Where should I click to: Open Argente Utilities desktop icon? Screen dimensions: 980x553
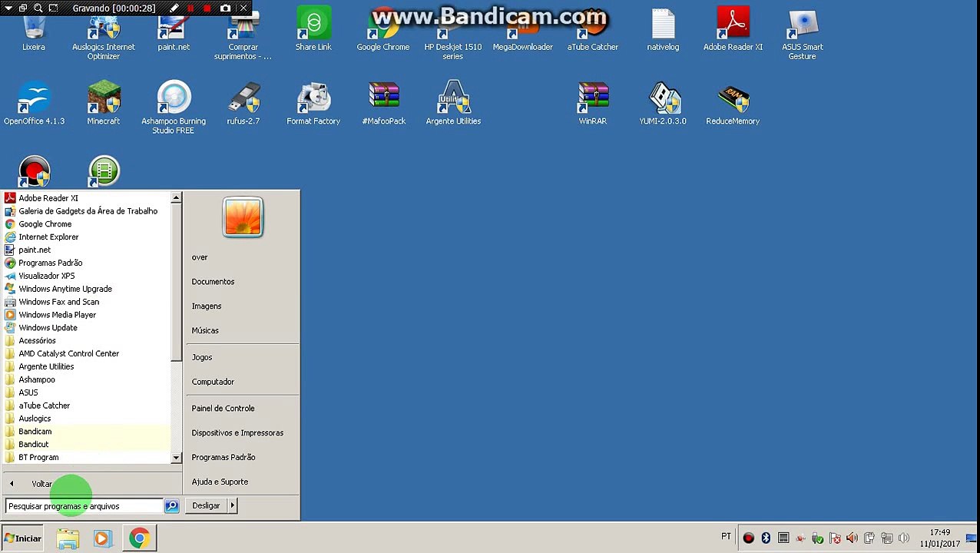(x=453, y=103)
